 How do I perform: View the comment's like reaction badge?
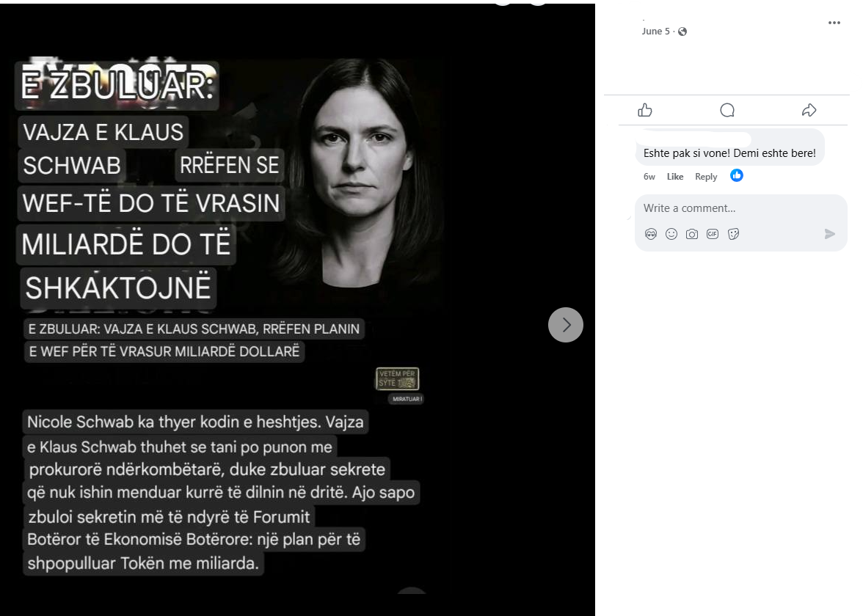point(737,175)
